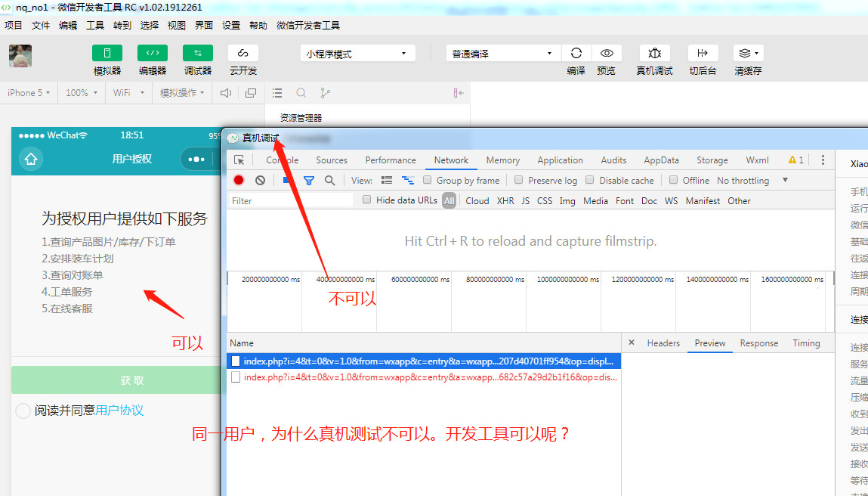Click the user avatar in toolbar
The width and height of the screenshot is (868, 496).
coord(20,56)
